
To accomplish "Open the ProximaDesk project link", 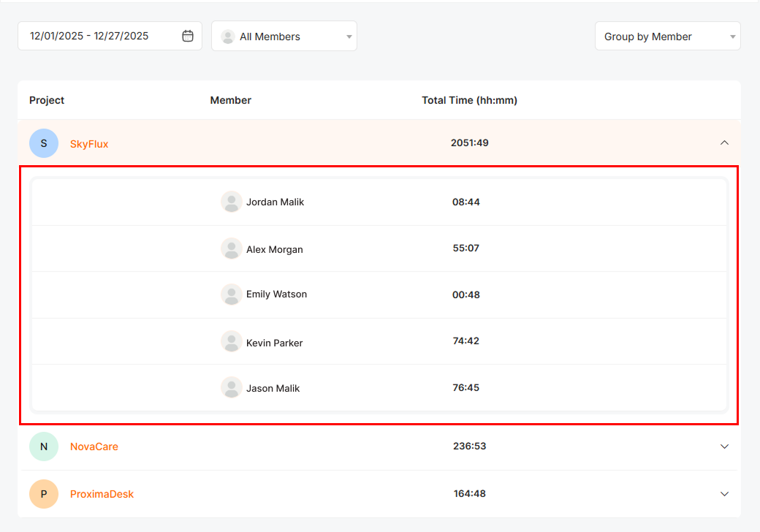I will point(102,494).
